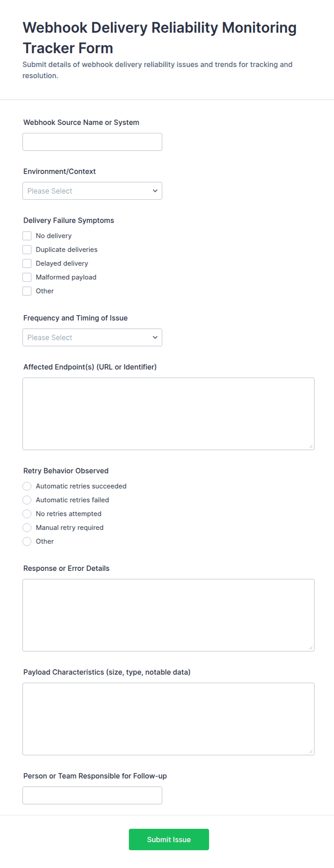Choose Other under Retry Behavior Observed
This screenshot has width=334, height=868.
(27, 541)
